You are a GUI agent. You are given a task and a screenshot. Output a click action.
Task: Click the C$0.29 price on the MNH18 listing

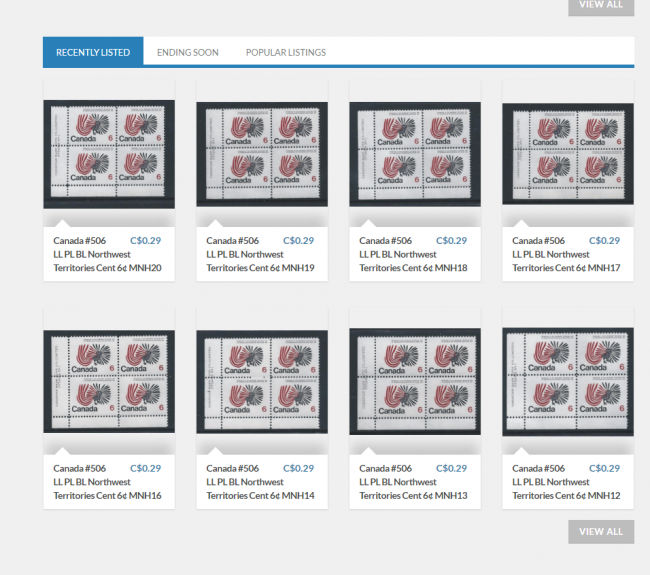click(451, 240)
